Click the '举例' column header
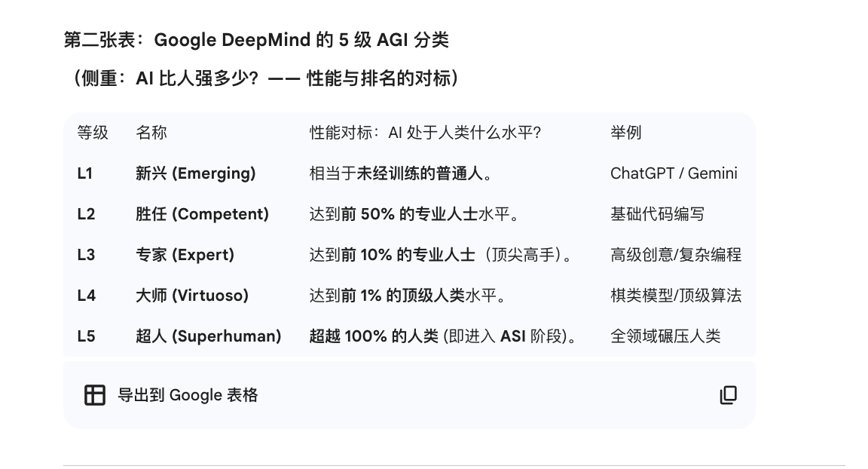Viewport: 868px width, 469px height. [625, 133]
